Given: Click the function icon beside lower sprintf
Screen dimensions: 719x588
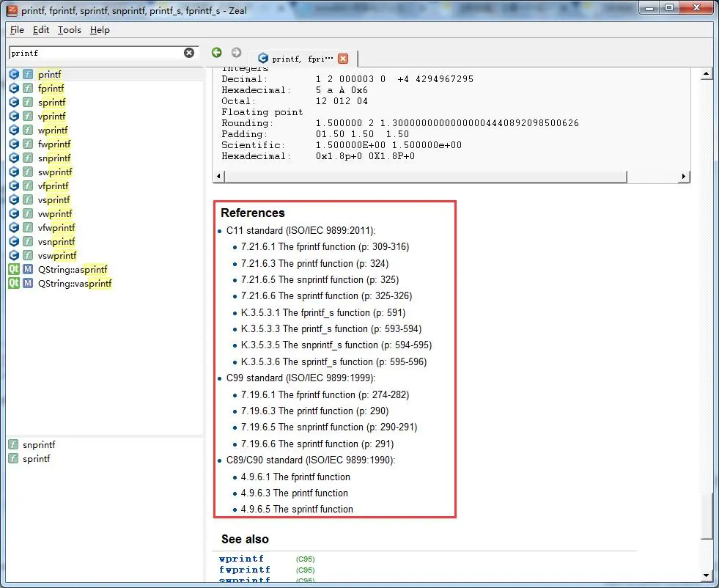Looking at the screenshot, I should pyautogui.click(x=13, y=459).
